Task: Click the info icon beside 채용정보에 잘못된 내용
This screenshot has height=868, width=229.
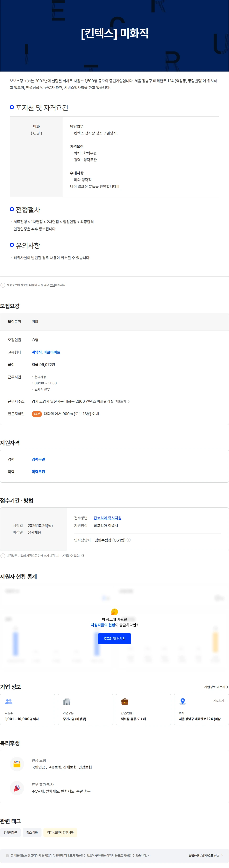Action: (3, 285)
